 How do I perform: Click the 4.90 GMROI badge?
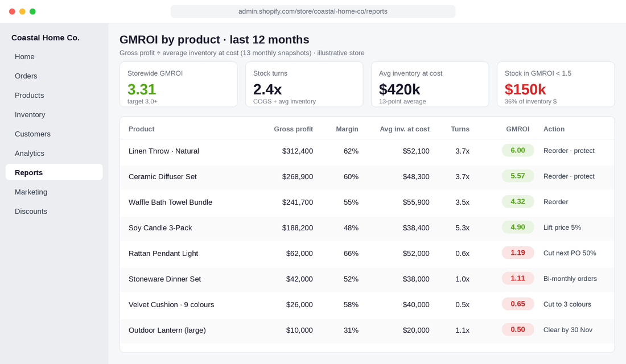(518, 227)
